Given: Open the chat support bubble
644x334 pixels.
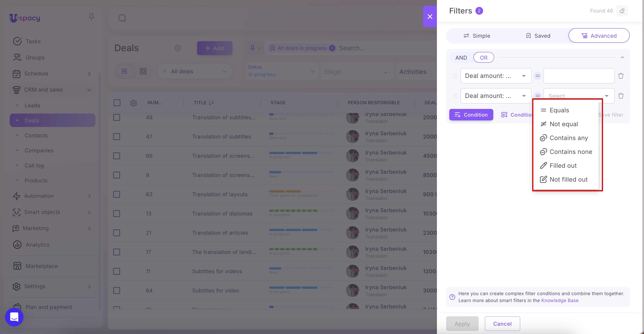Looking at the screenshot, I should pos(14,317).
